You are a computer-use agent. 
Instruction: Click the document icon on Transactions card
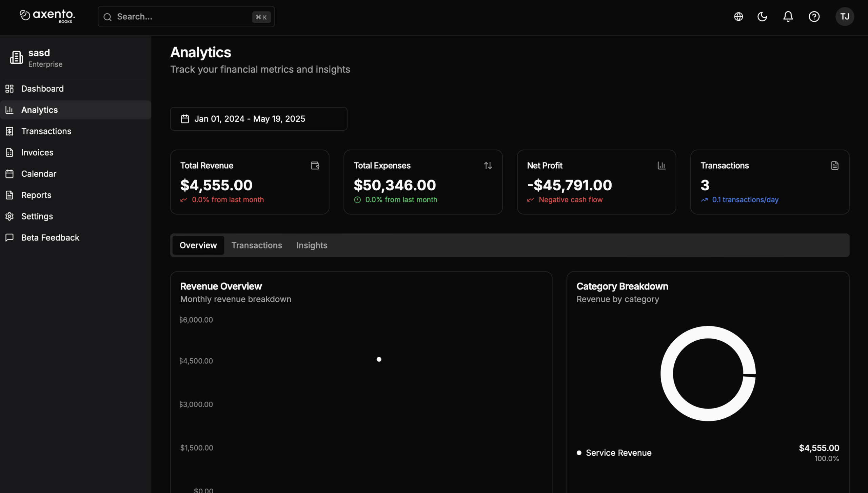835,165
